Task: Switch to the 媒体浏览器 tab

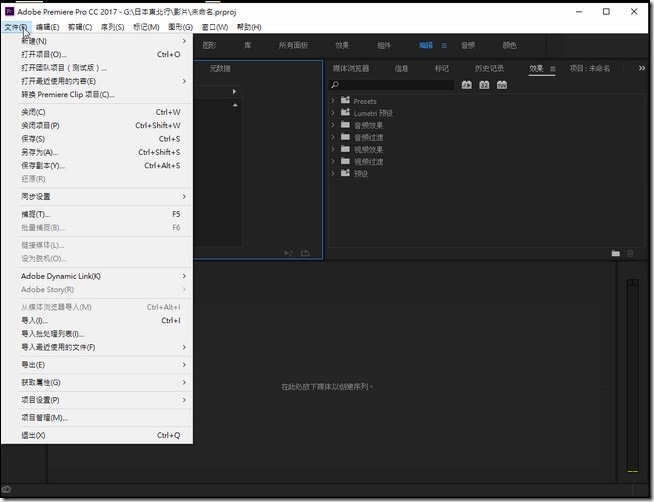Action: [351, 68]
